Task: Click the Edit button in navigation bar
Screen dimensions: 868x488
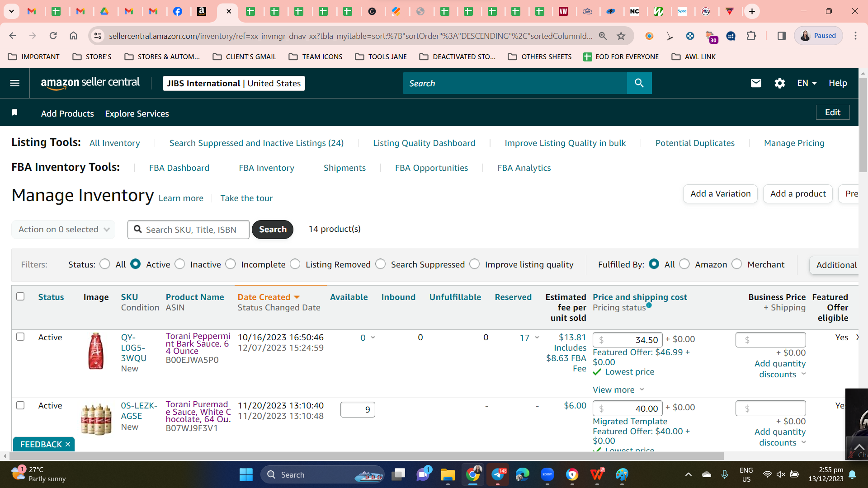Action: tap(833, 113)
